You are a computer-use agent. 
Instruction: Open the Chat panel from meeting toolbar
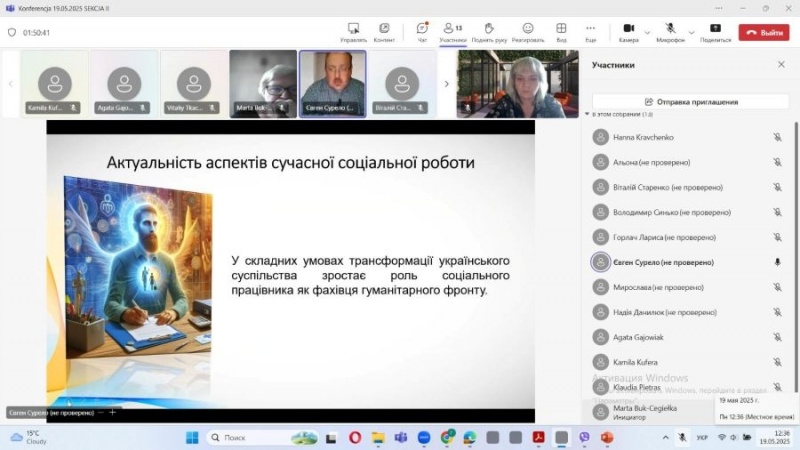pyautogui.click(x=422, y=31)
